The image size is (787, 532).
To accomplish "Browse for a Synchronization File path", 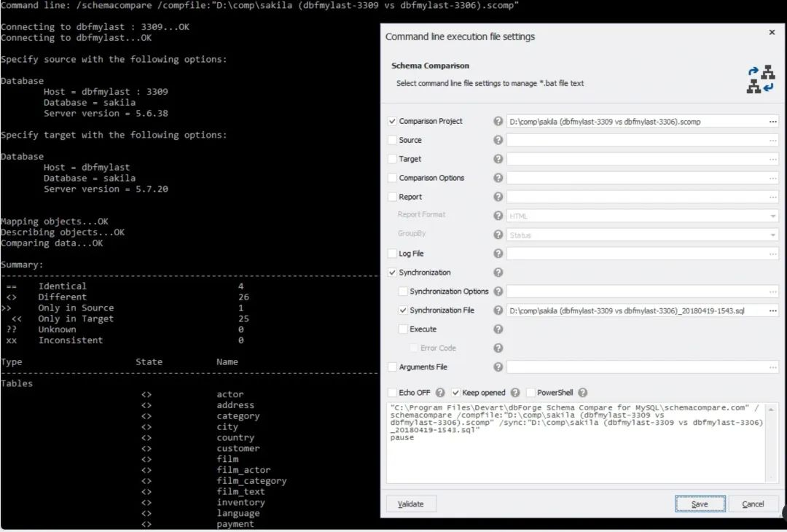I will click(x=775, y=310).
